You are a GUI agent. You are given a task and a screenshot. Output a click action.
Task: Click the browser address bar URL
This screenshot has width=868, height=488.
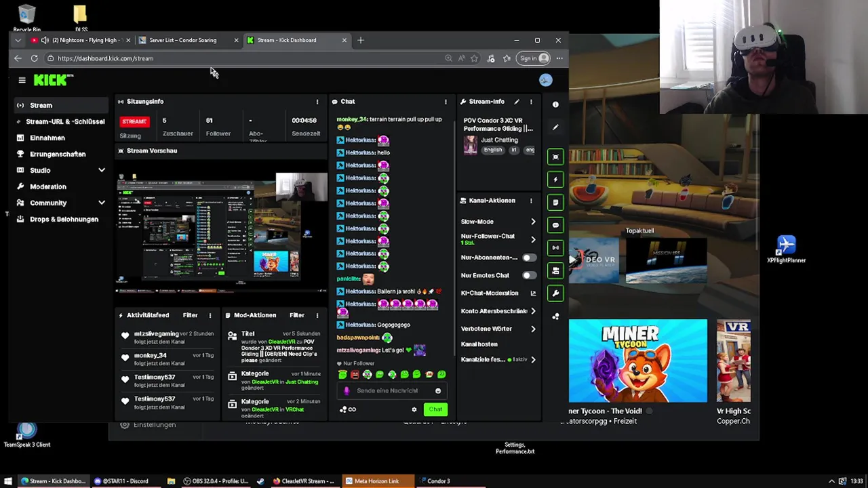105,58
